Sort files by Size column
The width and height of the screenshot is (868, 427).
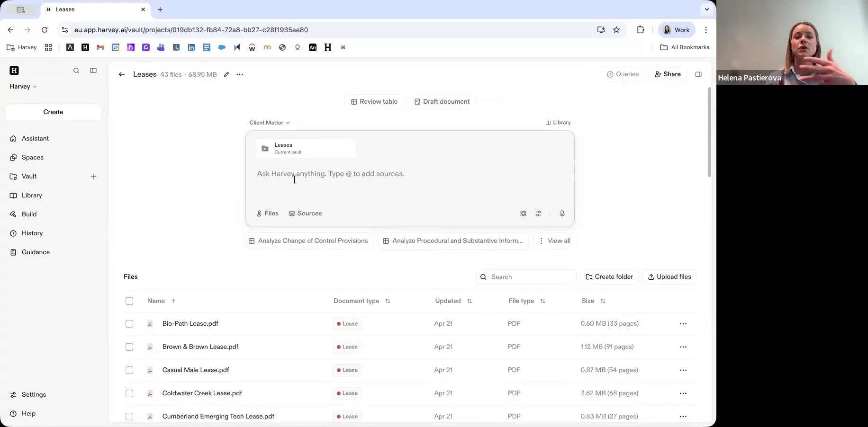click(x=593, y=301)
